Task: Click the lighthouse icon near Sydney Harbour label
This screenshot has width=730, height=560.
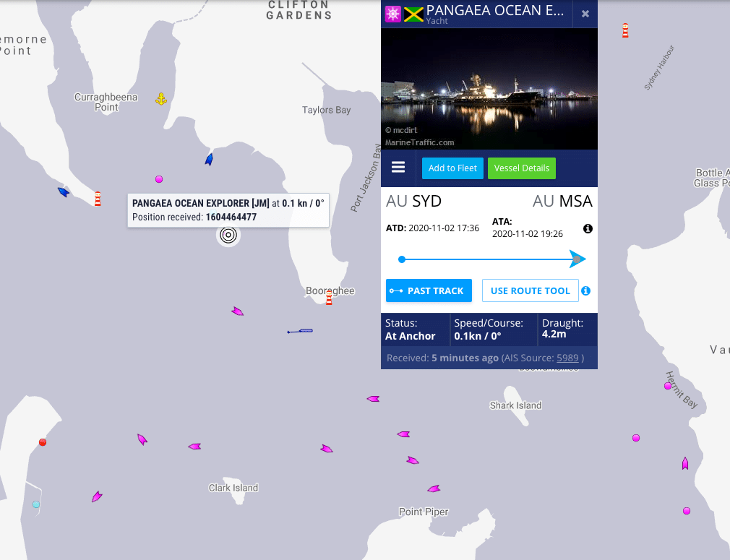Action: [625, 30]
